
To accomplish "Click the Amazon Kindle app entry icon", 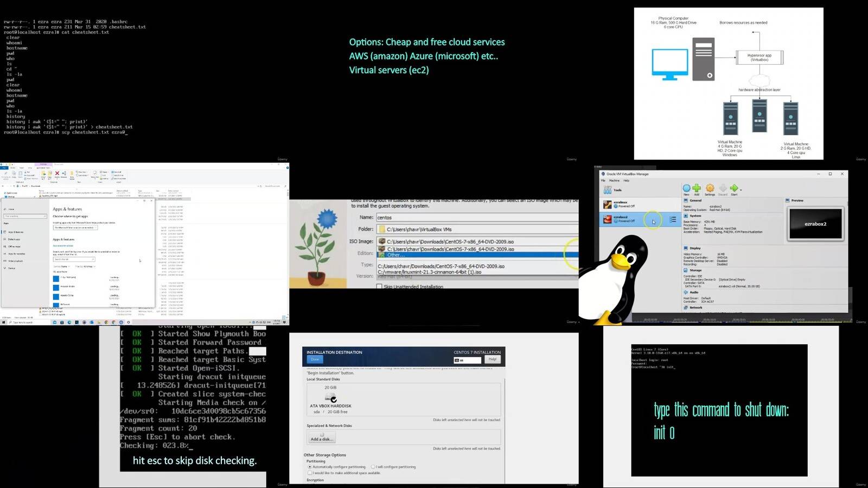I will 56,287.
